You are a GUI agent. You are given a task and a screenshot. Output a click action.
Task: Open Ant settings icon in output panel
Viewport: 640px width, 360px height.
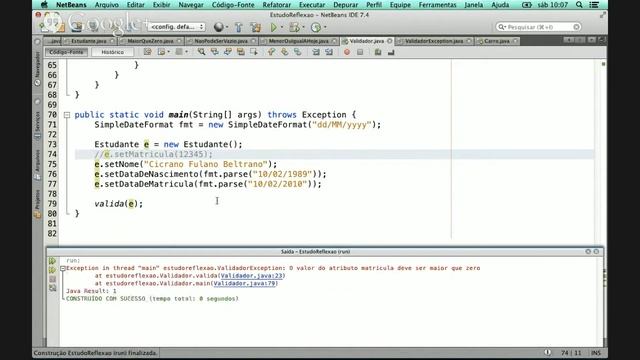coord(53,288)
